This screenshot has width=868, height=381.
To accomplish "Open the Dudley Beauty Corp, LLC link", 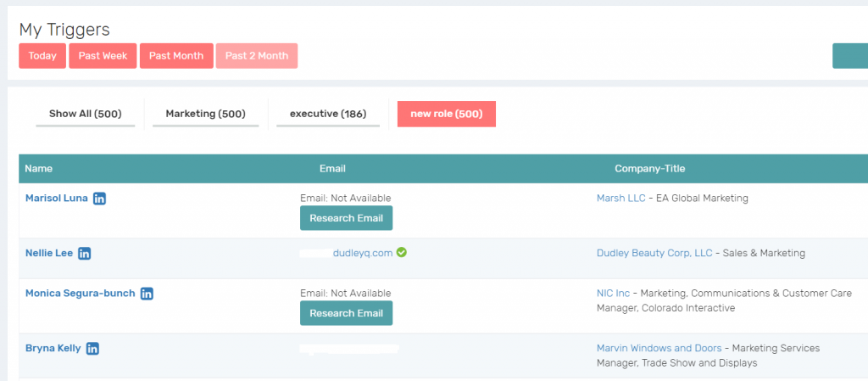I will click(654, 253).
